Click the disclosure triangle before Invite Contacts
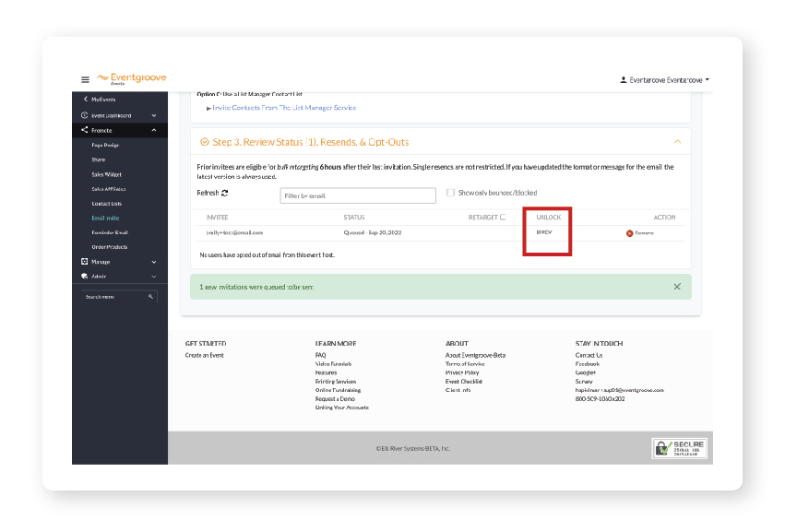This screenshot has width=785, height=532. coord(208,108)
